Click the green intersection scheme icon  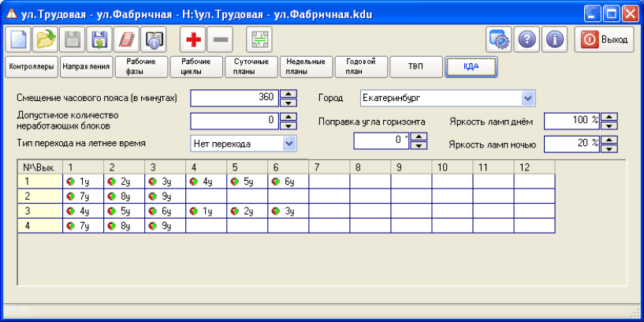pos(259,39)
